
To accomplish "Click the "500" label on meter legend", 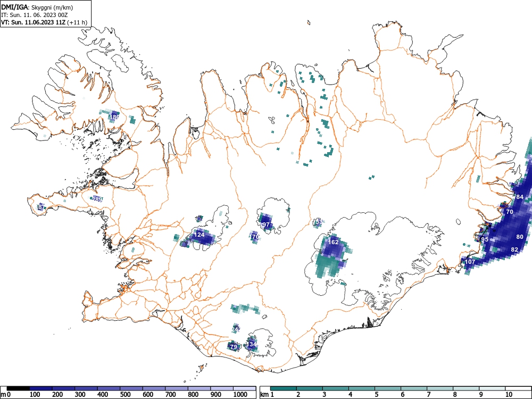I will click(126, 395).
